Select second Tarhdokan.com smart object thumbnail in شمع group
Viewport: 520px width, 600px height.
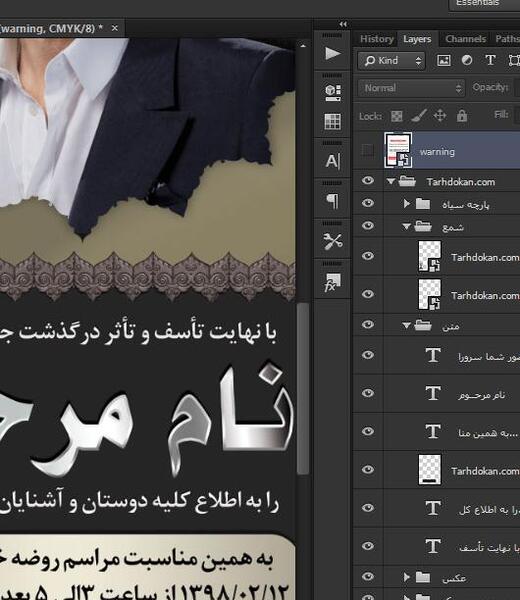pyautogui.click(x=429, y=294)
